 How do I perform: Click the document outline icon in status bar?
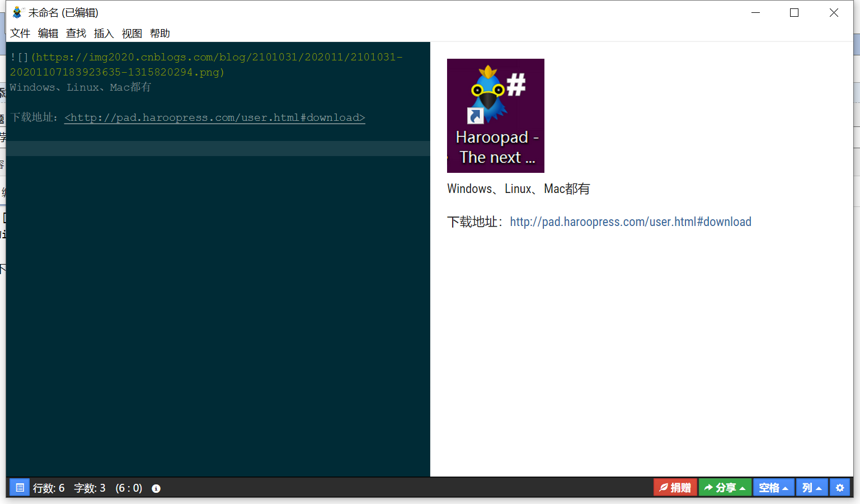point(20,488)
